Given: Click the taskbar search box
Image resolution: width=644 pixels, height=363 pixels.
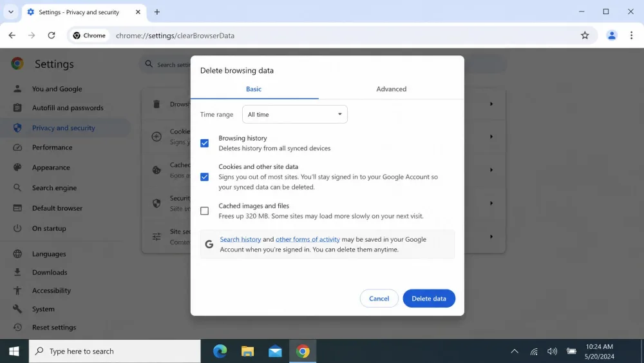Looking at the screenshot, I should pyautogui.click(x=115, y=351).
